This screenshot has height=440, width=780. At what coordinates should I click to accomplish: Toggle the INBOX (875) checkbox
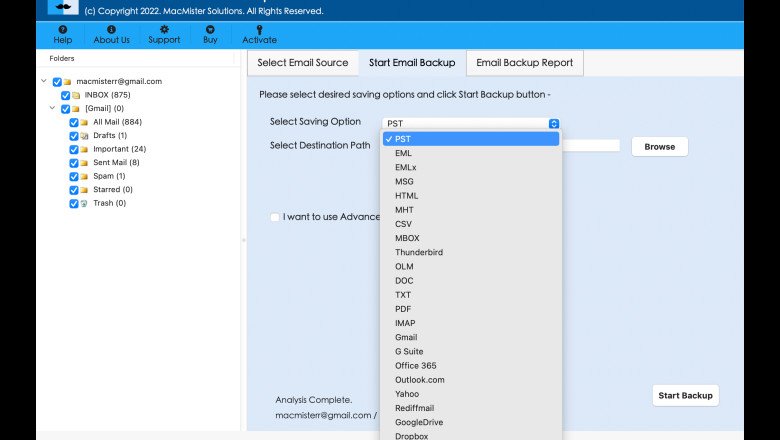66,95
